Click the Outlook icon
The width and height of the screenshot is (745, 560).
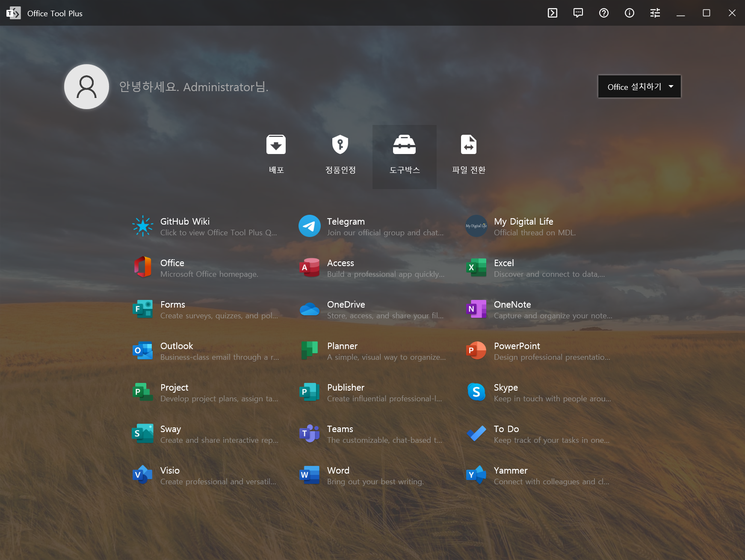click(x=142, y=350)
